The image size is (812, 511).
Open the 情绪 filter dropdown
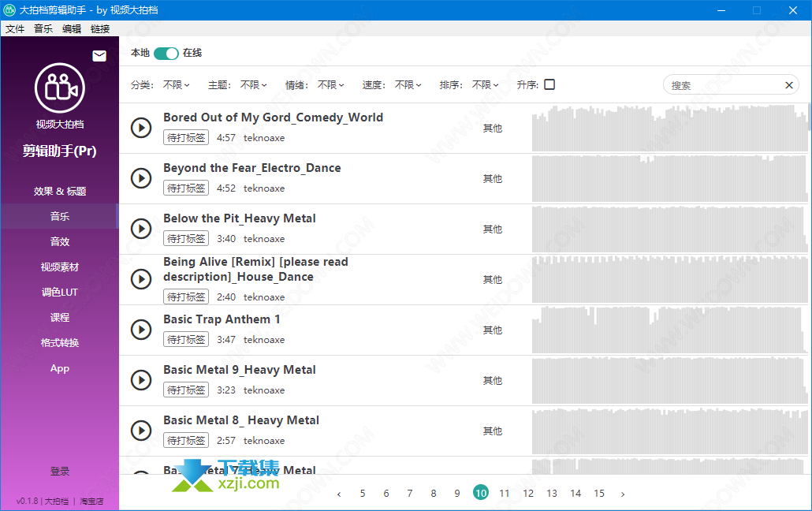(x=331, y=85)
